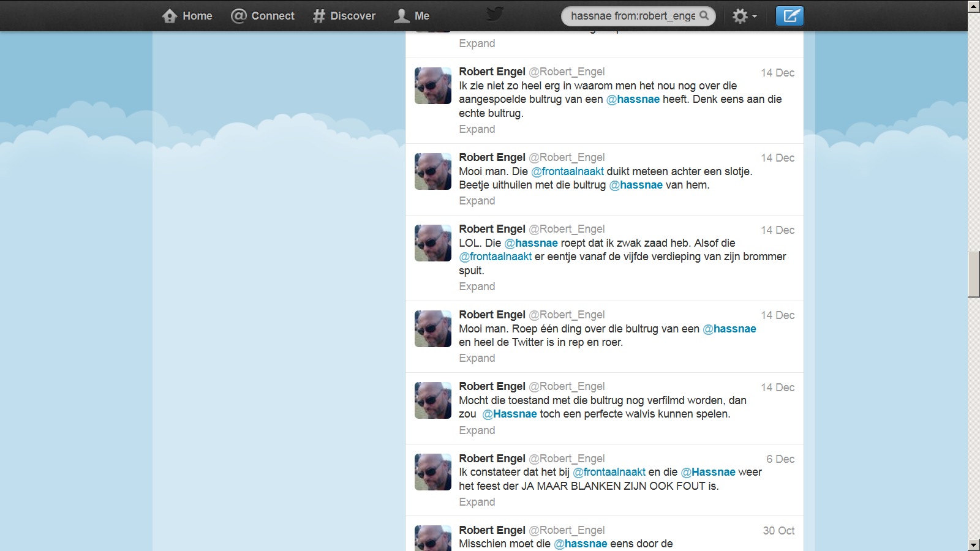Open the 6 Dec tweet timestamp
Viewport: 980px width, 551px height.
coord(780,459)
